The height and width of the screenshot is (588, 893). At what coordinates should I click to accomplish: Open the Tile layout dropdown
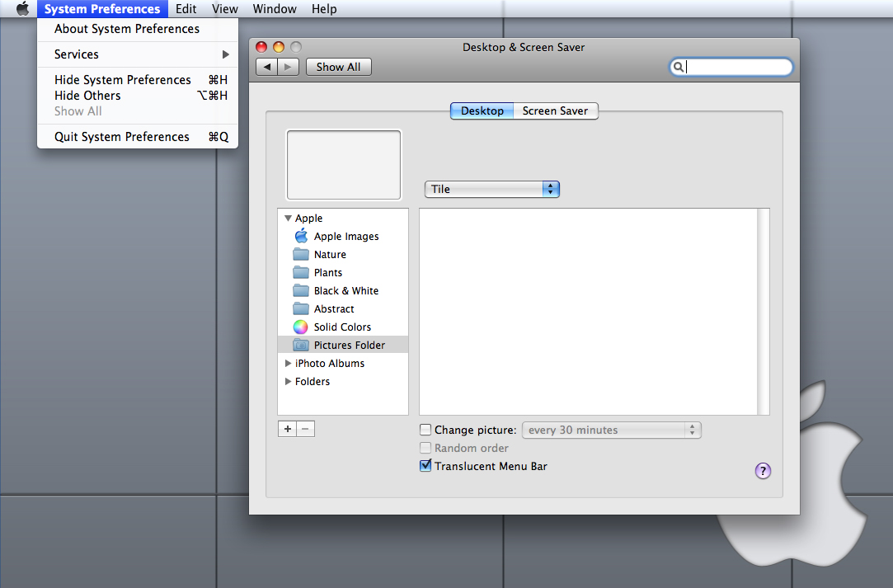coord(492,189)
